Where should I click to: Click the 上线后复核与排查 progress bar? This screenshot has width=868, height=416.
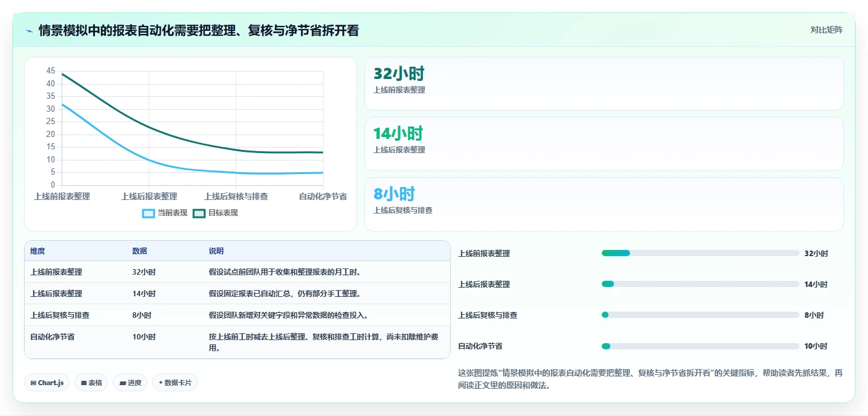point(700,315)
